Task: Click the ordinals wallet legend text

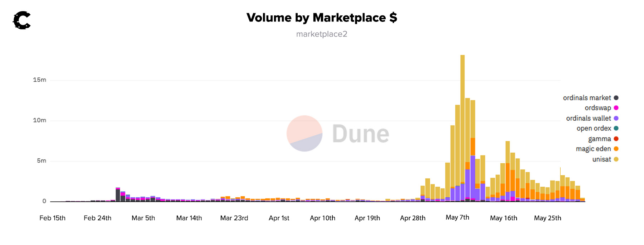Action: click(x=589, y=119)
